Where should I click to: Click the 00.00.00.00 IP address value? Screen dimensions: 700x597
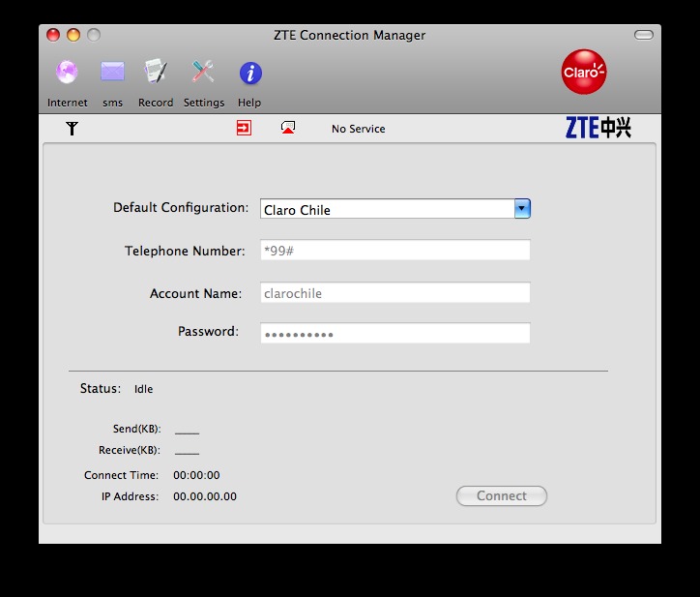pos(205,496)
